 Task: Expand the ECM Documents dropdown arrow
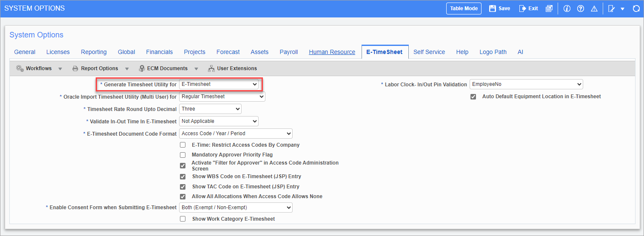197,68
